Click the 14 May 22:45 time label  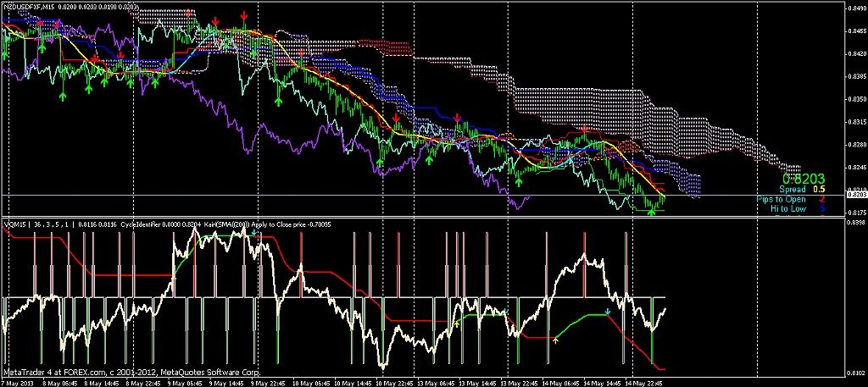pyautogui.click(x=645, y=383)
